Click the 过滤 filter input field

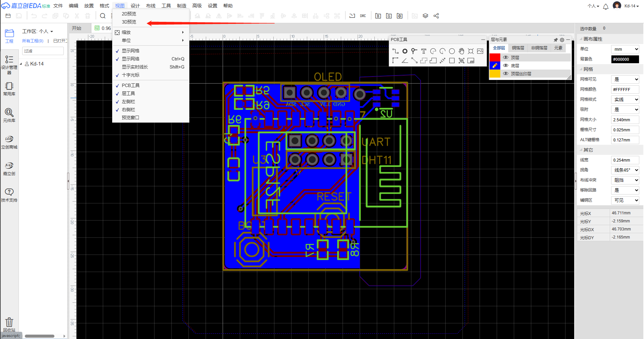(43, 51)
